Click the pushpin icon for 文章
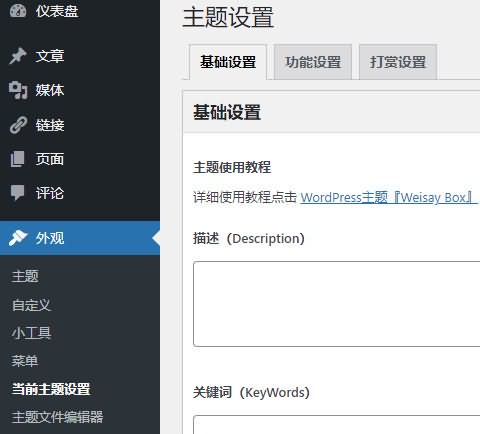The width and height of the screenshot is (480, 434). (x=18, y=56)
